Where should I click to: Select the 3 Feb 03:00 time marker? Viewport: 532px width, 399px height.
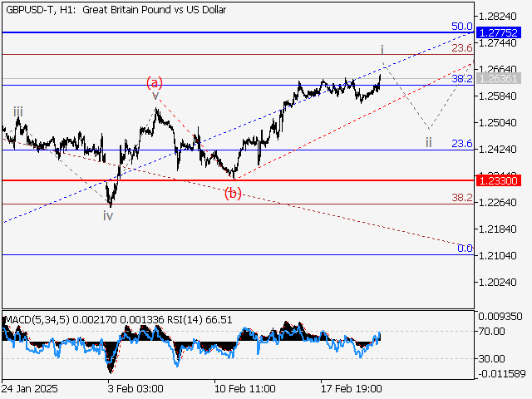click(135, 388)
